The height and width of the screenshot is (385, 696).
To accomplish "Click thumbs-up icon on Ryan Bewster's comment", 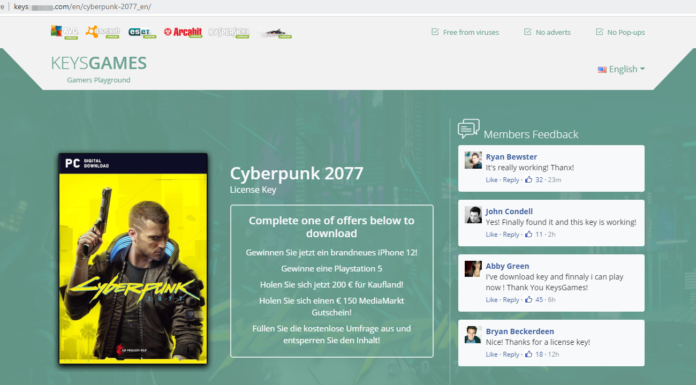I will pos(529,179).
